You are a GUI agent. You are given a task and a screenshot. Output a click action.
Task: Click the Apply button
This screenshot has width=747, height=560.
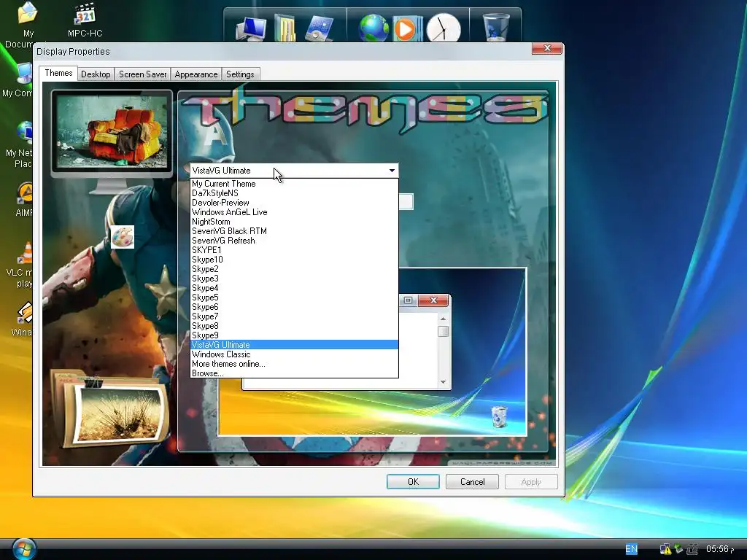click(531, 482)
